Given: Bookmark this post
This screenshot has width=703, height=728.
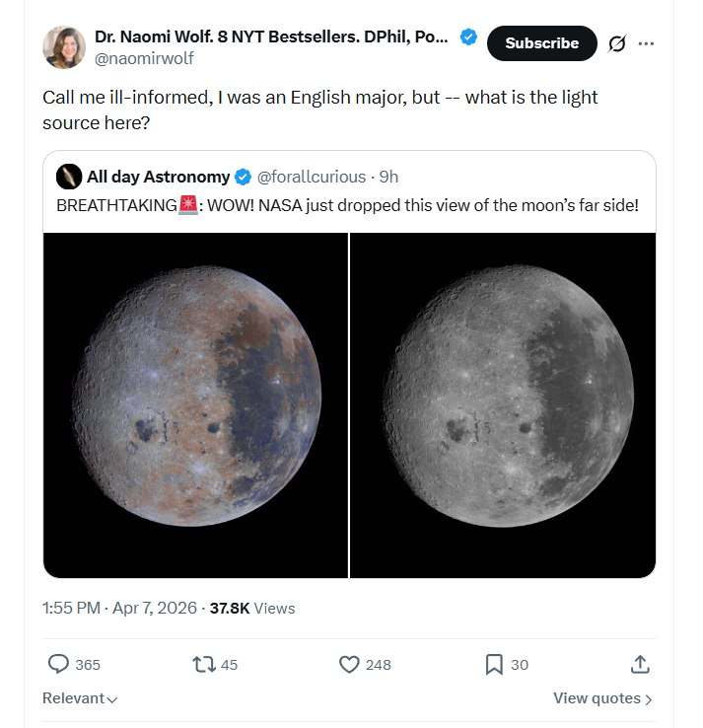Looking at the screenshot, I should [494, 664].
